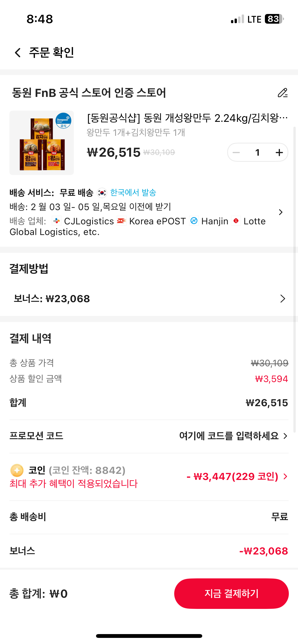The width and height of the screenshot is (298, 644).
Task: Tap the Korean flag shipping icon
Action: 102,193
